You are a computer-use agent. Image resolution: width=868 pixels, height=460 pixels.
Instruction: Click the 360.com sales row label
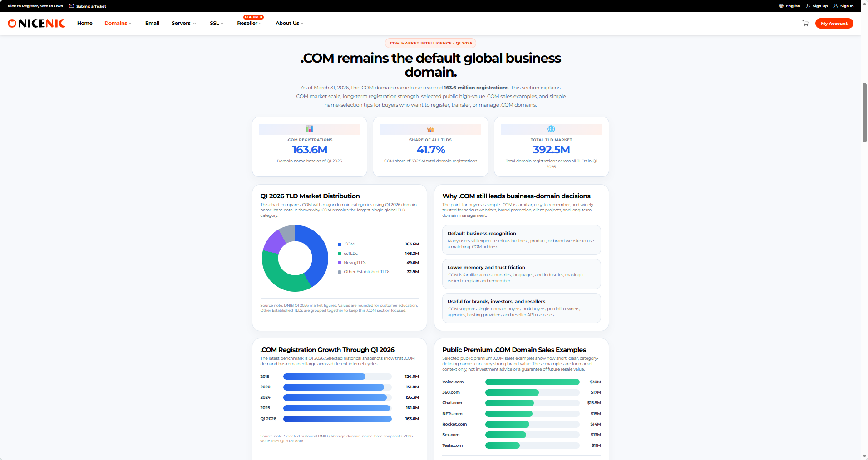[x=451, y=392]
